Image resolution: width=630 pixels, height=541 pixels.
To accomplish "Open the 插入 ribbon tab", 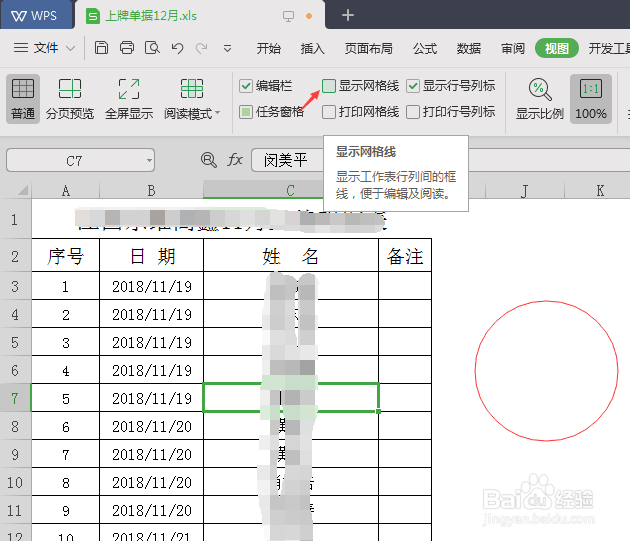I will (x=313, y=49).
